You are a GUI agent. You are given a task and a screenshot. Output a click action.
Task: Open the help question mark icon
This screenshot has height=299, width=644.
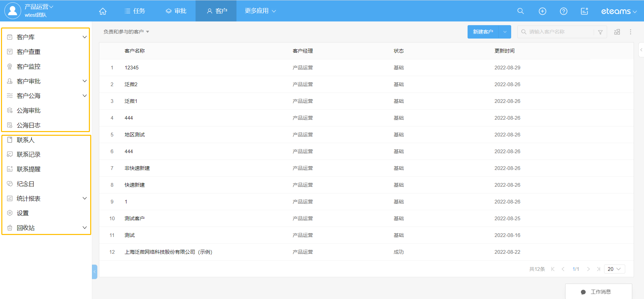[x=563, y=11]
